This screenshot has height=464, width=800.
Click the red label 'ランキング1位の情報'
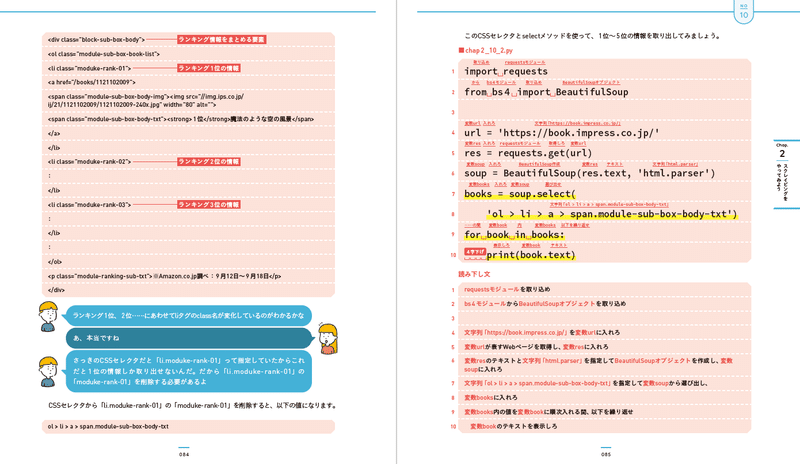click(x=209, y=68)
